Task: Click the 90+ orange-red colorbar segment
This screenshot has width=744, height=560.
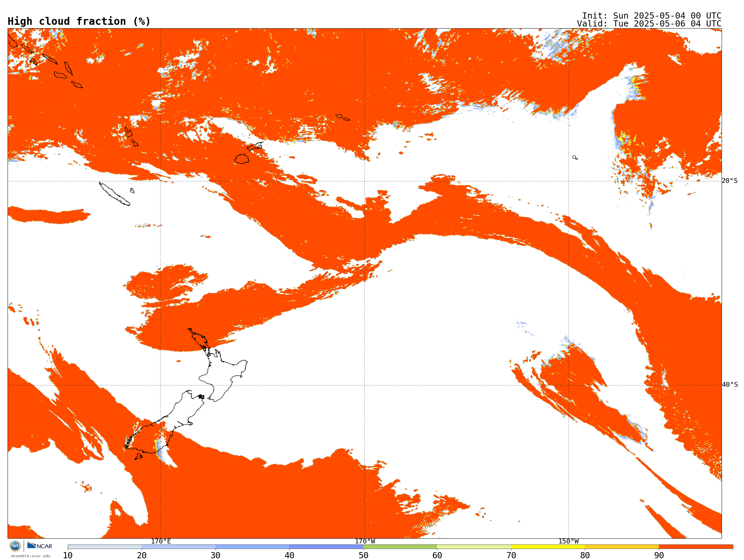Action: (x=696, y=547)
